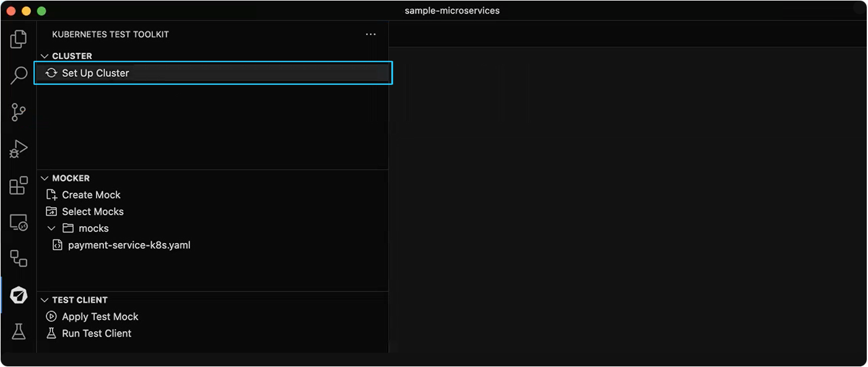Run Set Up Cluster

tap(95, 73)
